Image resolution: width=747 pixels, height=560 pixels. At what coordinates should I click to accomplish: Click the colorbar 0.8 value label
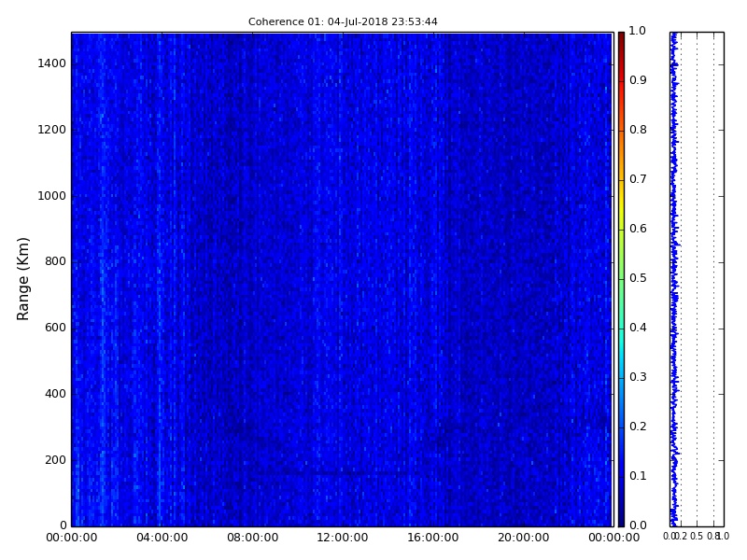[638, 130]
